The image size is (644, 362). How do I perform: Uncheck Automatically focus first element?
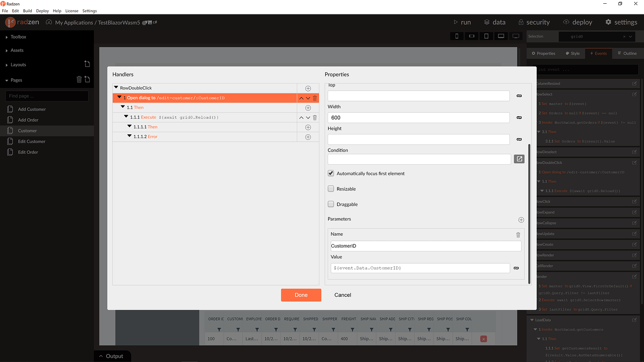click(x=331, y=174)
